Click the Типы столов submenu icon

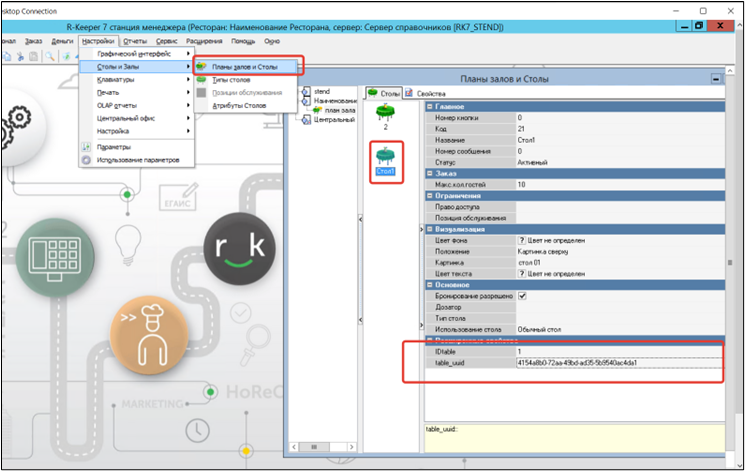click(203, 79)
